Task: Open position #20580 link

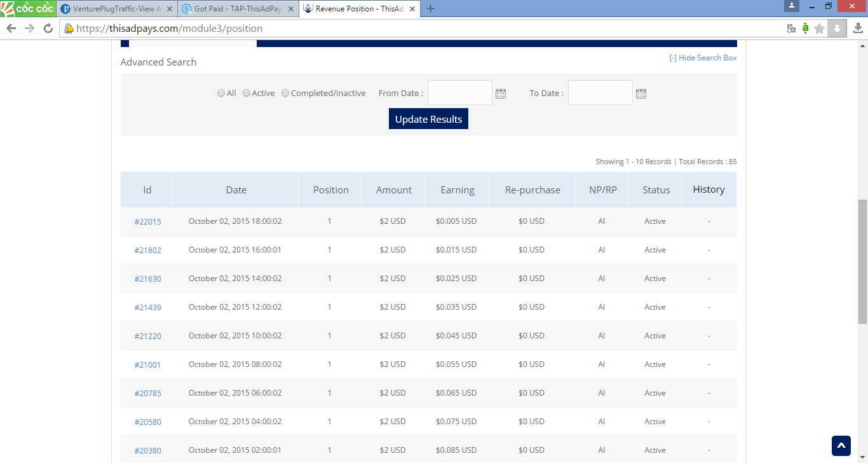Action: pyautogui.click(x=148, y=422)
